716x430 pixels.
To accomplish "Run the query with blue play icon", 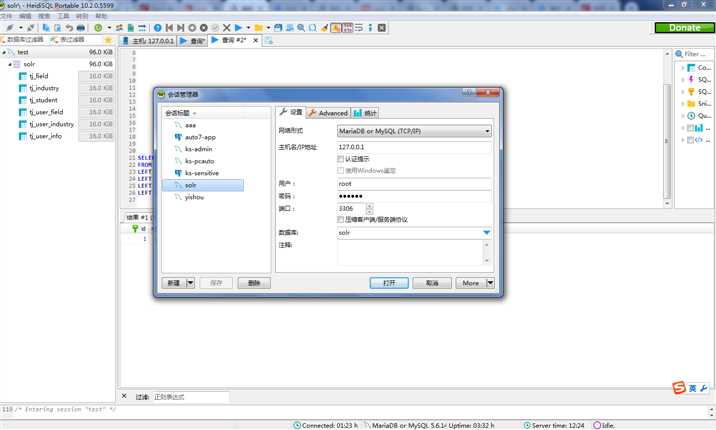I will (x=238, y=28).
